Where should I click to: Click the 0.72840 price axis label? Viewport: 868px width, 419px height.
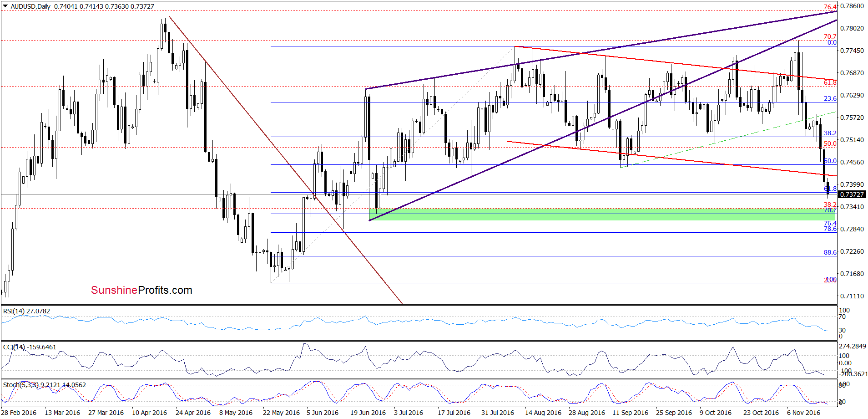852,229
